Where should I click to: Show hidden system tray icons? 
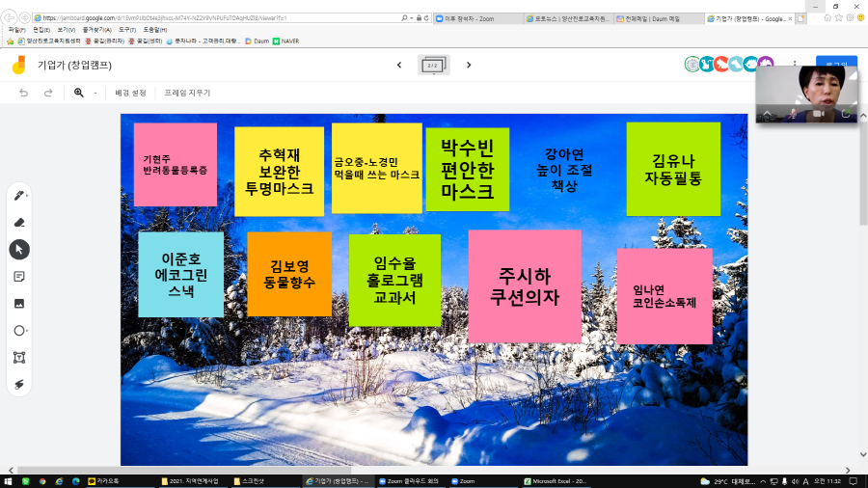pos(763,481)
